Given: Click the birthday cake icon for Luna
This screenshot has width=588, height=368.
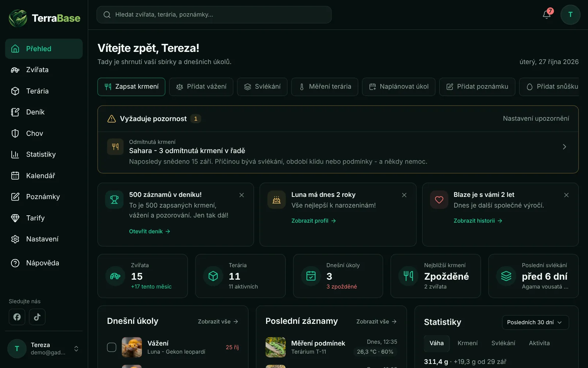Looking at the screenshot, I should pyautogui.click(x=276, y=200).
